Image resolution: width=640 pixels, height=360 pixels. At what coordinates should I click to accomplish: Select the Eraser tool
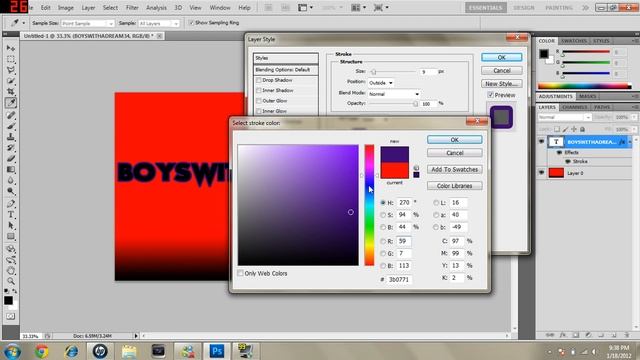11,158
